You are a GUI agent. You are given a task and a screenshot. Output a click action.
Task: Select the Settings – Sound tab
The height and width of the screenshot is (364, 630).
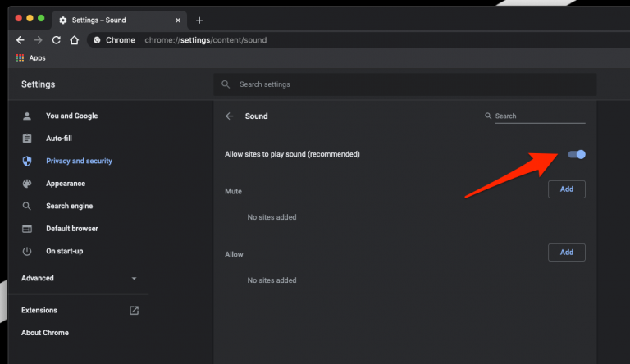coord(119,20)
